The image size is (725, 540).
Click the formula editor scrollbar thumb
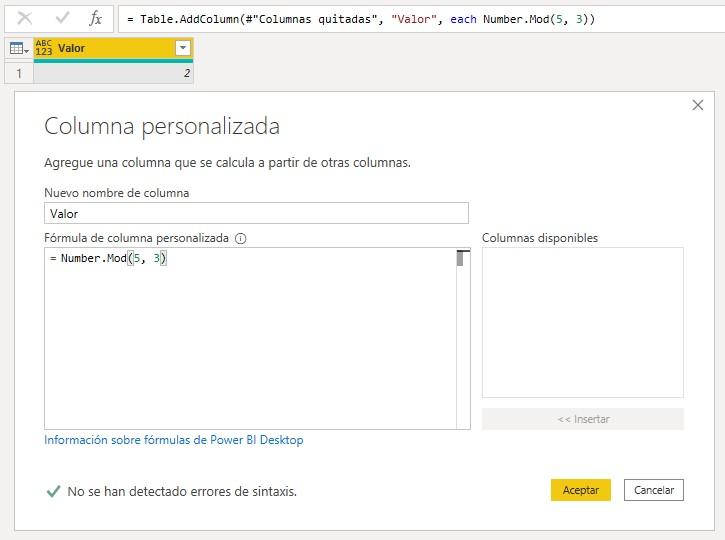(461, 258)
